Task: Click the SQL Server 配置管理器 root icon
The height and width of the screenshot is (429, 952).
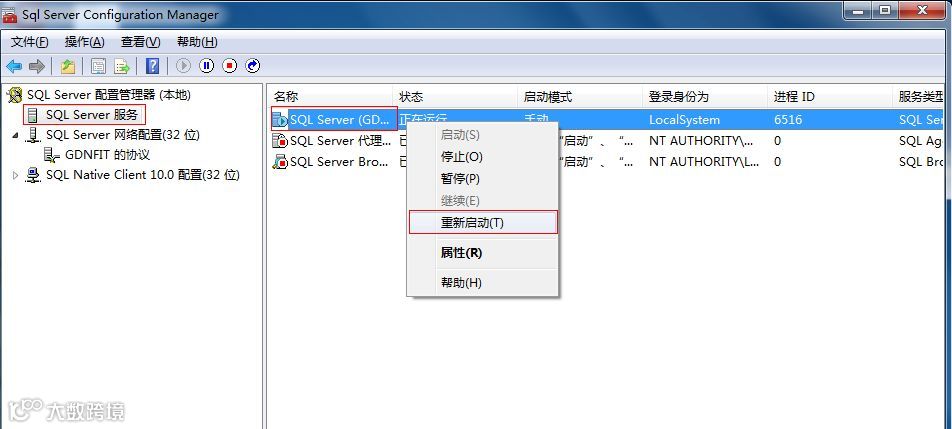Action: 15,95
